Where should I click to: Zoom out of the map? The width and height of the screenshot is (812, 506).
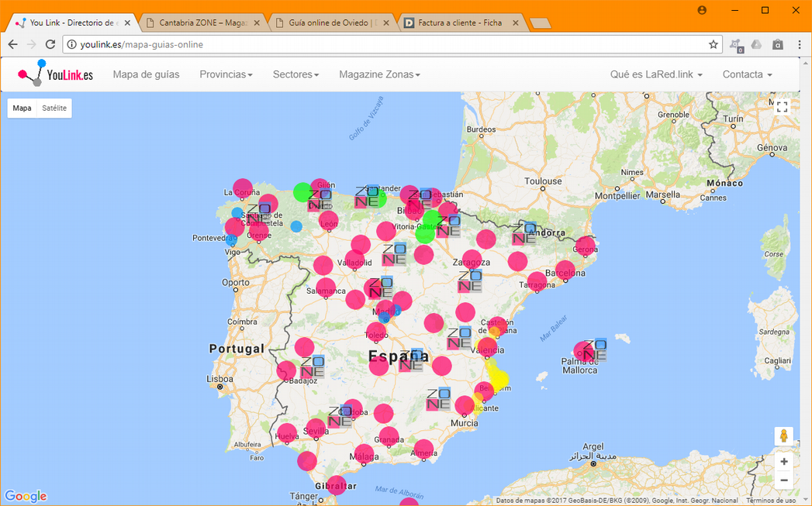[783, 480]
